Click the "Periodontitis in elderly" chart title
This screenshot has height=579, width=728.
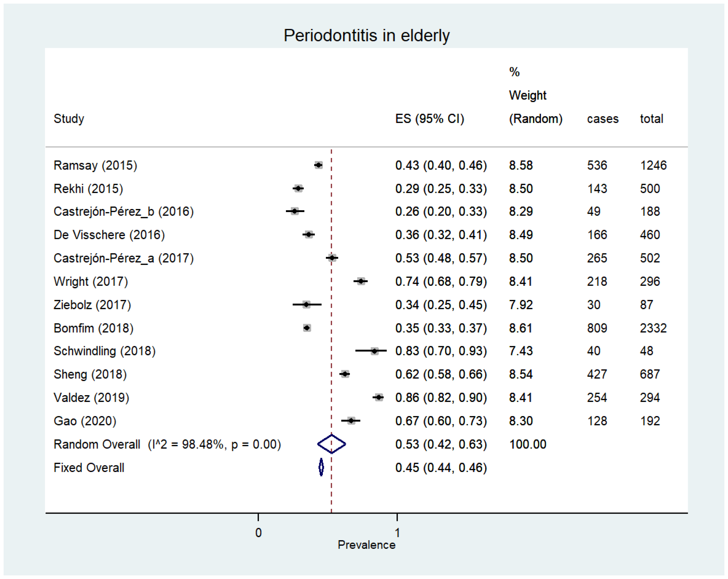tap(366, 35)
